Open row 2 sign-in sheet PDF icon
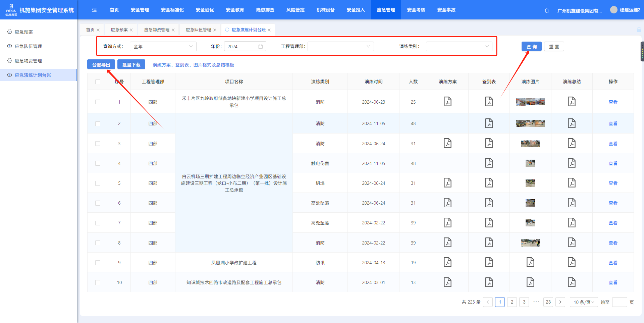644x323 pixels. (489, 123)
